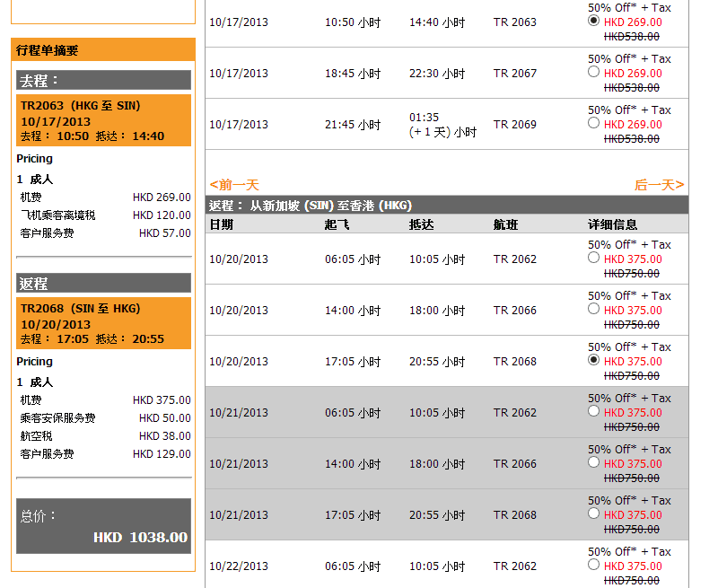The height and width of the screenshot is (588, 718).
Task: Click the 行程单摘要 itinerary summary header
Action: pos(103,50)
